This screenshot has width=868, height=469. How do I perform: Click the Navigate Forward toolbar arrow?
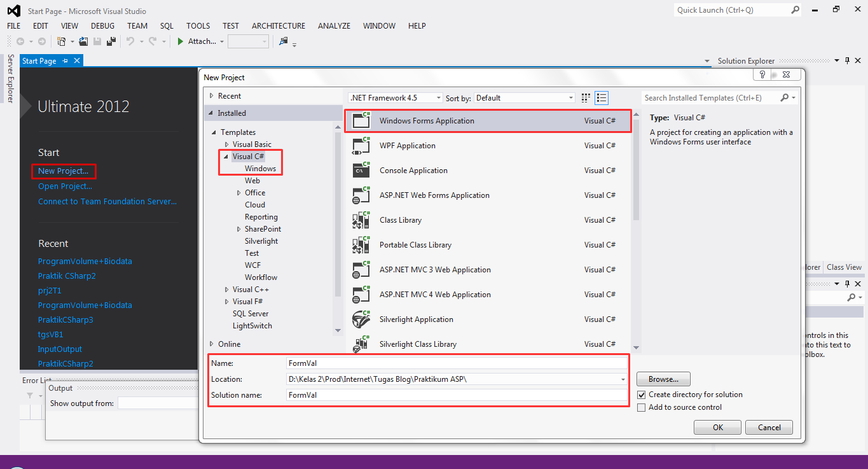(42, 41)
